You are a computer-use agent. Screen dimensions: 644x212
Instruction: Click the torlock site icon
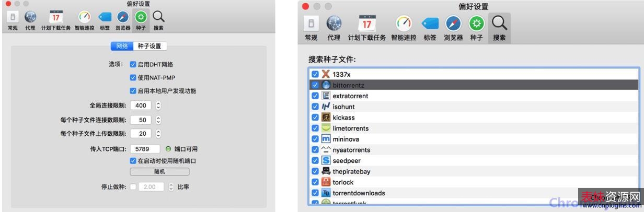coord(326,182)
